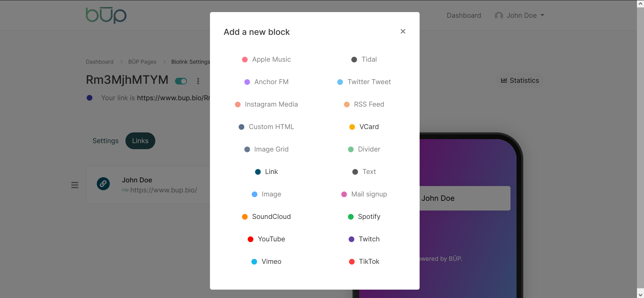The width and height of the screenshot is (644, 298).
Task: Pick the Custom HTML block
Action: coord(266,127)
